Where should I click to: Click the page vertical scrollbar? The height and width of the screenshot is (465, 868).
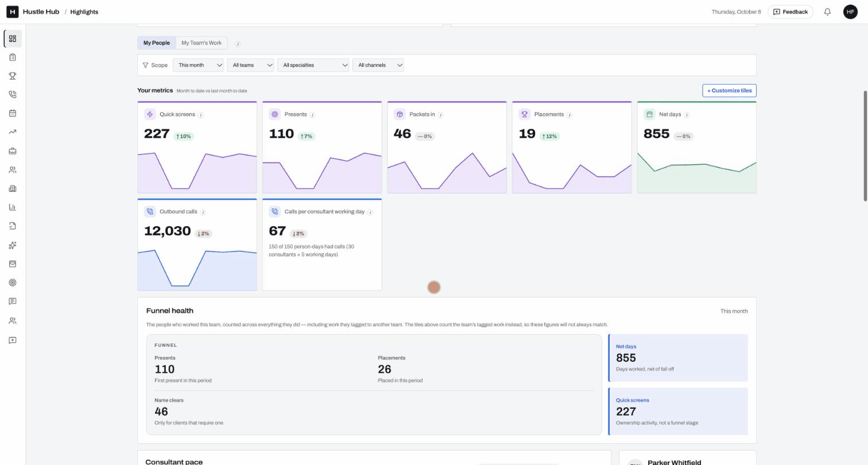click(866, 146)
